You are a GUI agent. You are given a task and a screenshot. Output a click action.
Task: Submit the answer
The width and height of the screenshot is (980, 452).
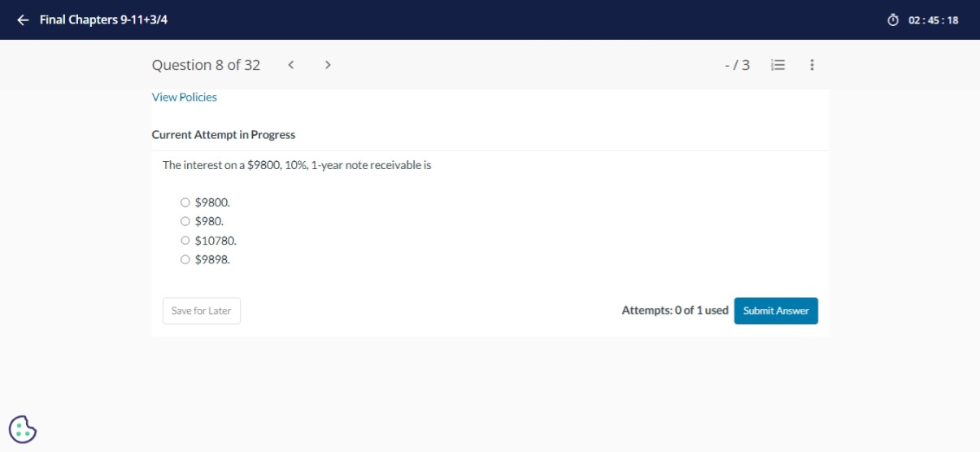click(x=776, y=311)
